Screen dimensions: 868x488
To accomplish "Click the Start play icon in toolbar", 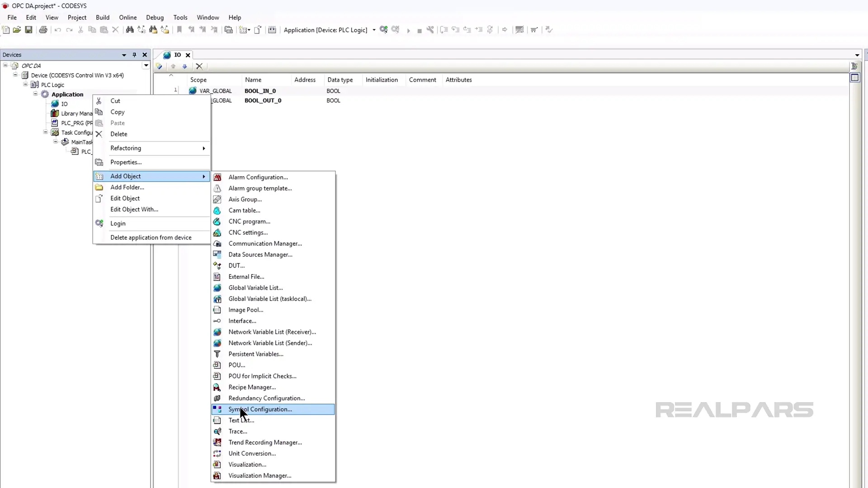I will pos(408,30).
